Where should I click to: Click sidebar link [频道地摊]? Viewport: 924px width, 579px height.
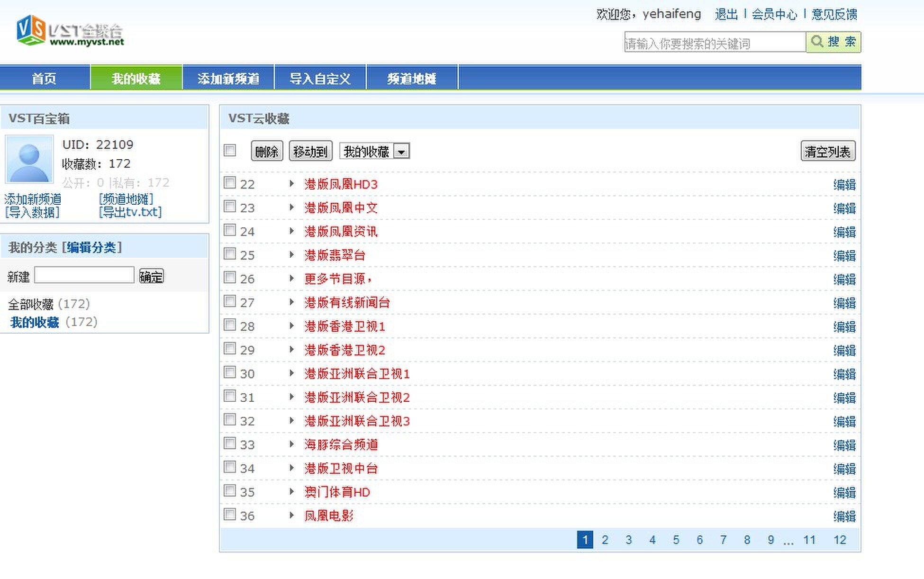click(126, 199)
